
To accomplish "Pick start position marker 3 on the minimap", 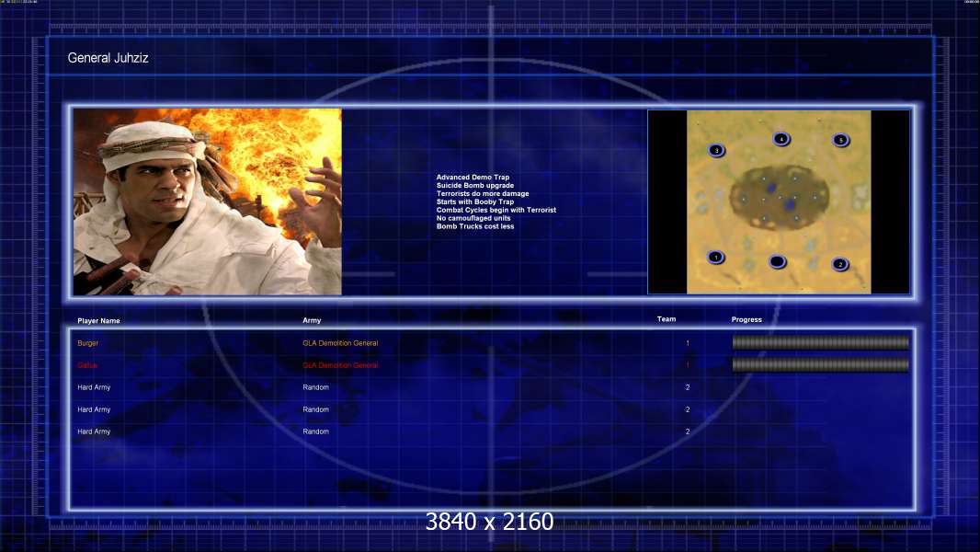I will pyautogui.click(x=716, y=150).
